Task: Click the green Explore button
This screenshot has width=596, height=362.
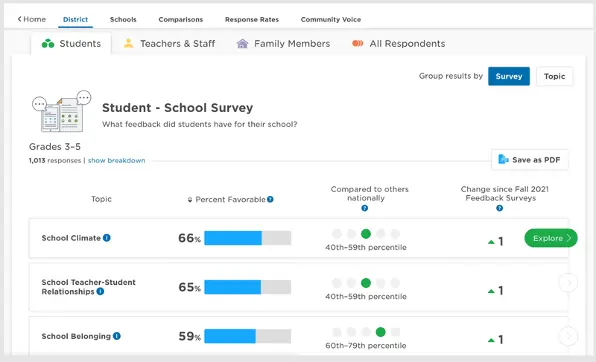Action: (551, 238)
